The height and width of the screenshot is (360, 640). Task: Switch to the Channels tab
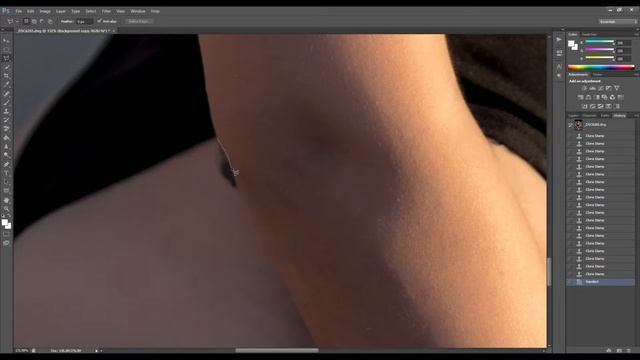[x=589, y=116]
